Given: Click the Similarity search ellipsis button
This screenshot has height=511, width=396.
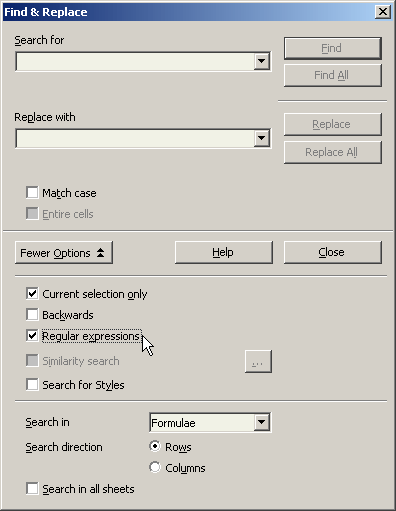Looking at the screenshot, I should point(258,361).
